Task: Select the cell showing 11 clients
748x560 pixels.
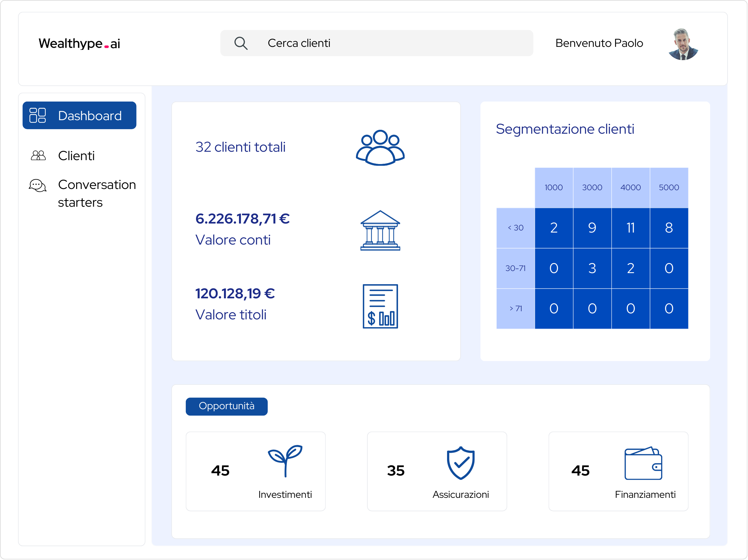Action: [630, 228]
